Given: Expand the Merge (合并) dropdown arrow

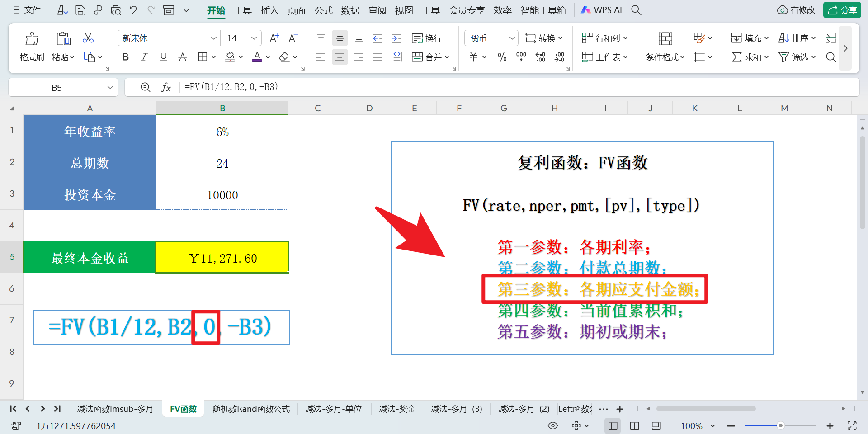Looking at the screenshot, I should [x=447, y=57].
